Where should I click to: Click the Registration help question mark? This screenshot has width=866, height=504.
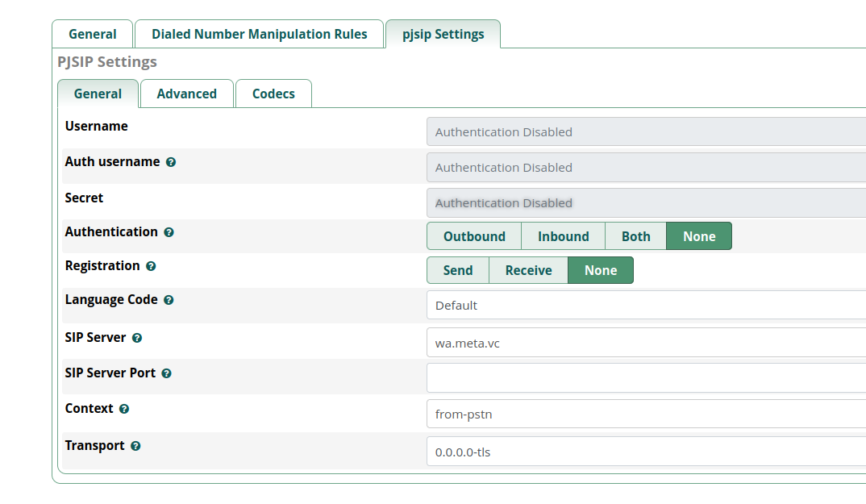(151, 266)
